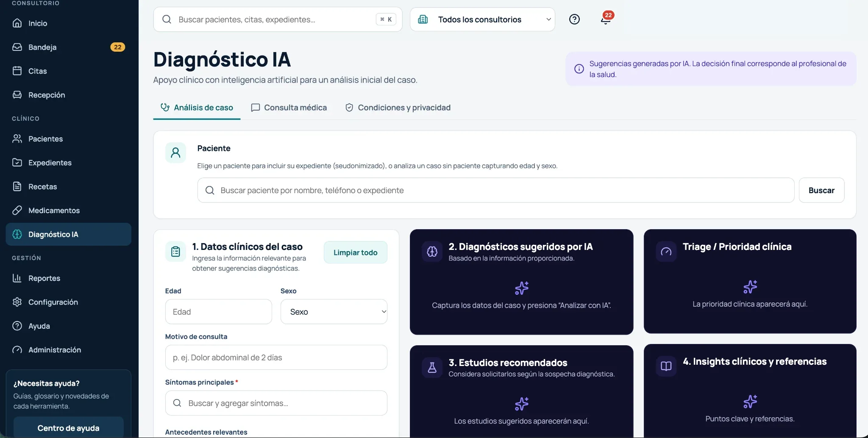868x438 pixels.
Task: Click the Administración gauge icon
Action: pyautogui.click(x=17, y=350)
